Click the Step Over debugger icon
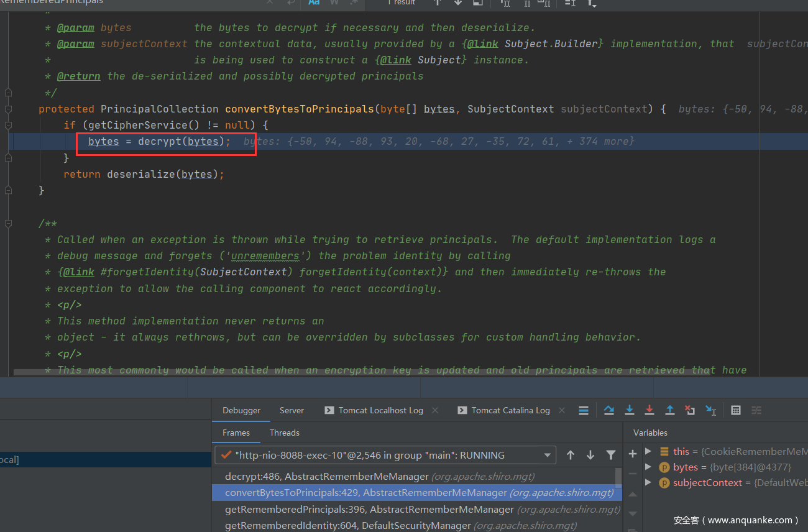 point(609,410)
